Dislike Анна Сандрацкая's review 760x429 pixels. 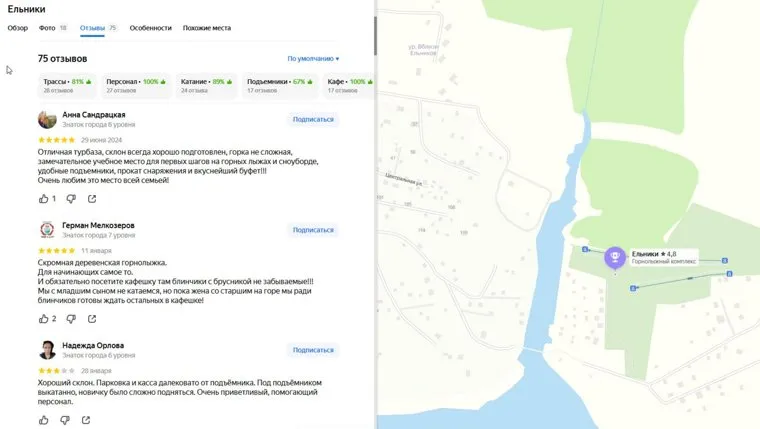click(70, 199)
